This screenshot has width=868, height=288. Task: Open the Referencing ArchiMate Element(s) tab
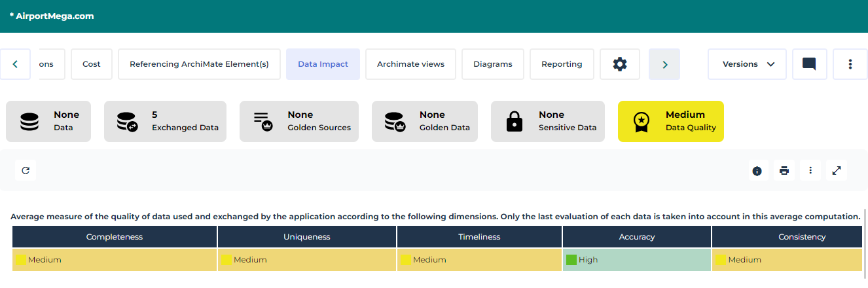click(199, 64)
